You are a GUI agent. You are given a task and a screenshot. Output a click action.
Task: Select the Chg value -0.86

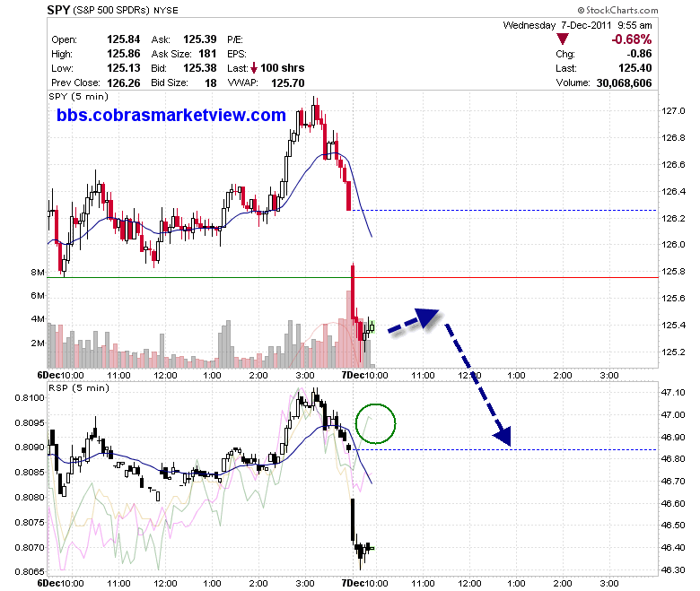(x=639, y=54)
